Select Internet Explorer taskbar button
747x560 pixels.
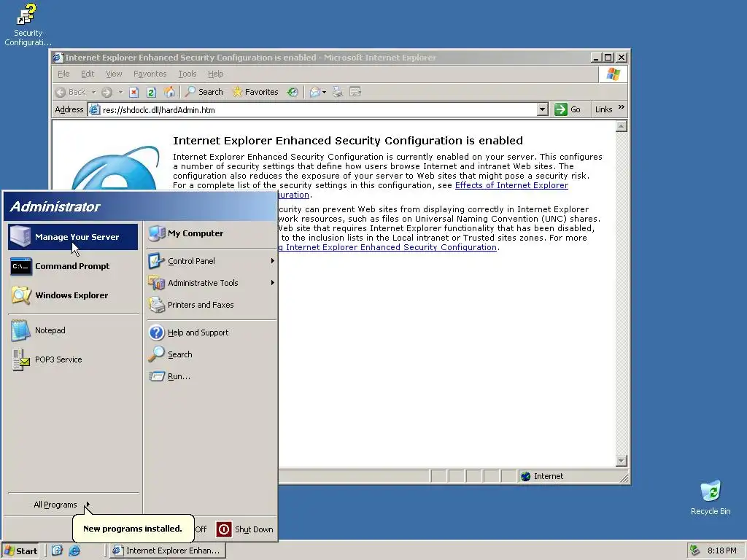click(x=167, y=551)
